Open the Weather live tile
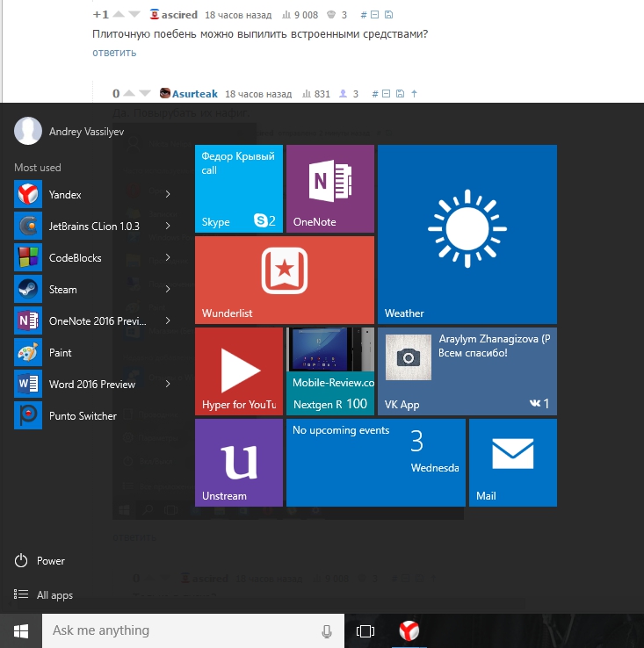Screen dimensions: 644x648 (467, 234)
